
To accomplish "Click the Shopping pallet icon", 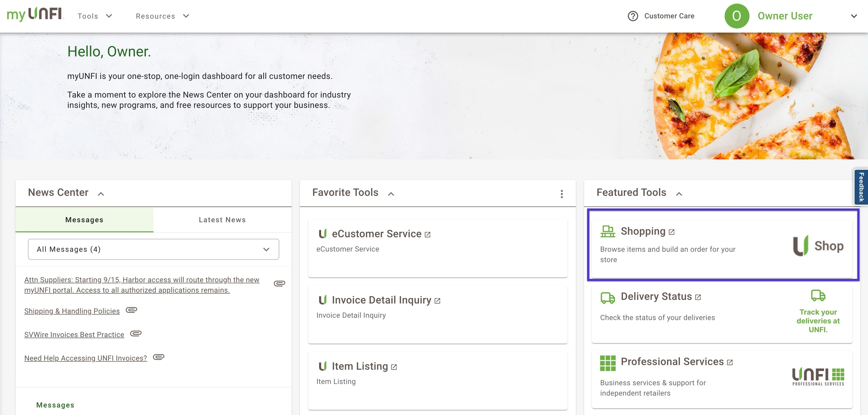I will pos(608,231).
